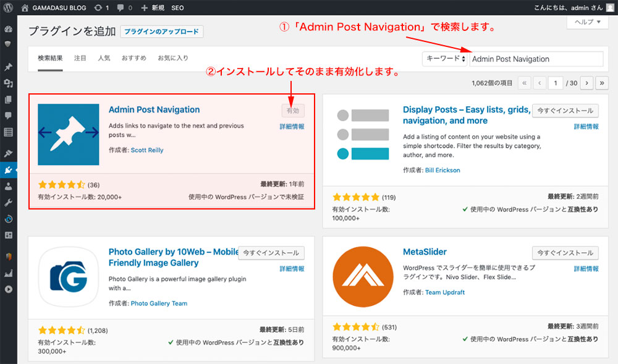
Task: Click MetaSlider orange logo thumbnail
Action: point(363,276)
